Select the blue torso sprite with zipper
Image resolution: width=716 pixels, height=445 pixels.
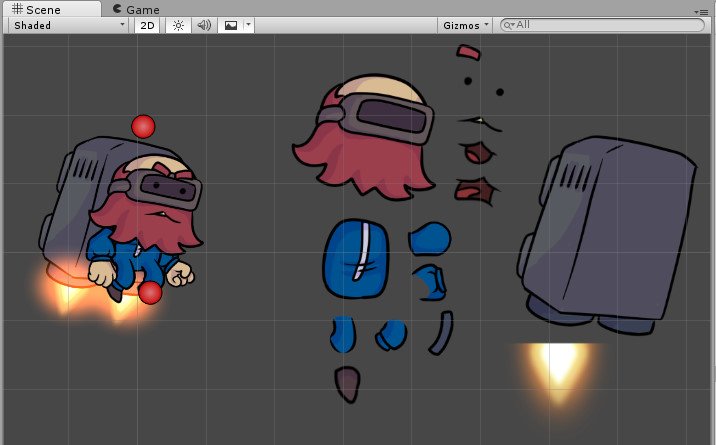356,259
